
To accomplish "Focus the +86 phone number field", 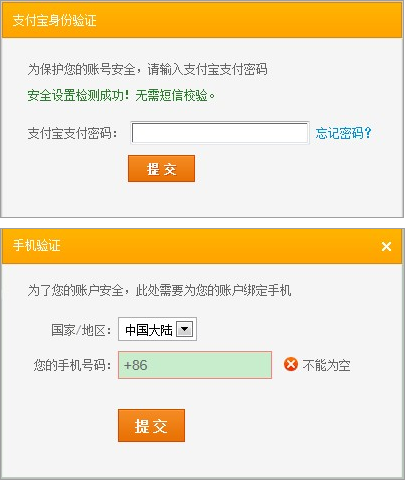I will tap(195, 365).
